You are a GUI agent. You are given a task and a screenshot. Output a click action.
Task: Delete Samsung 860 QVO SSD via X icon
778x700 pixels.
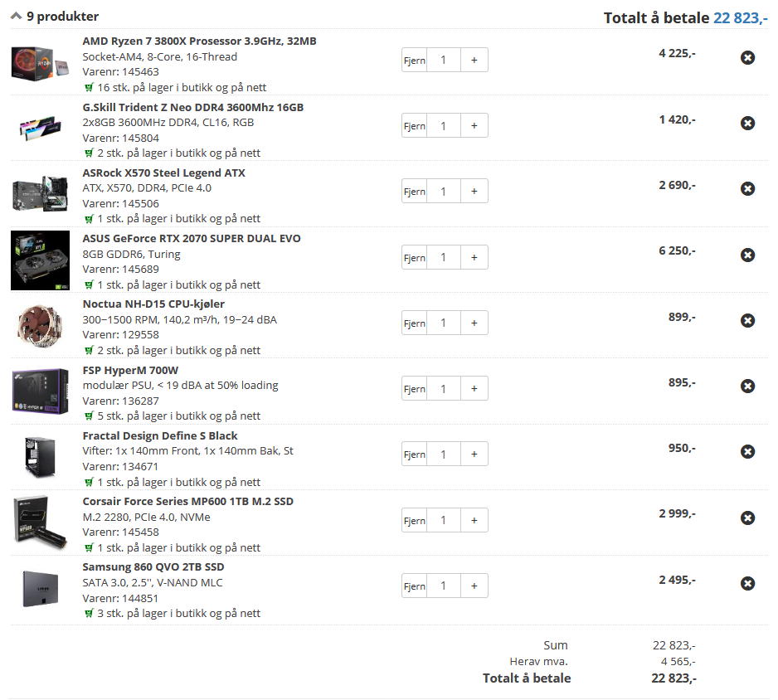747,583
